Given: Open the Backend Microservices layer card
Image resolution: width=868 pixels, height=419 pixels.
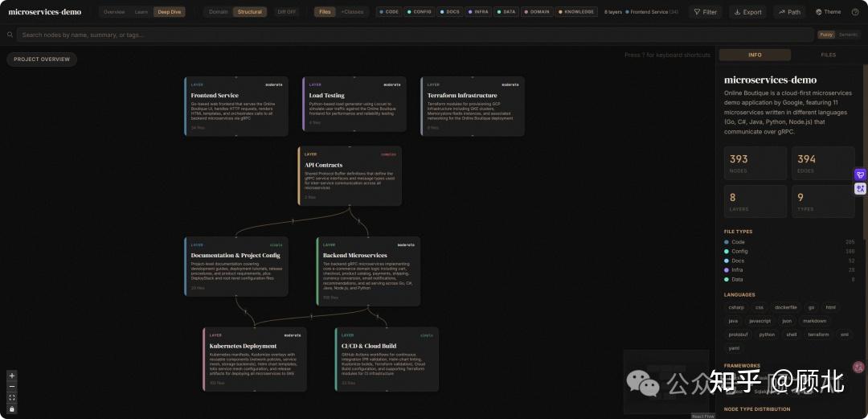Looking at the screenshot, I should (x=368, y=271).
